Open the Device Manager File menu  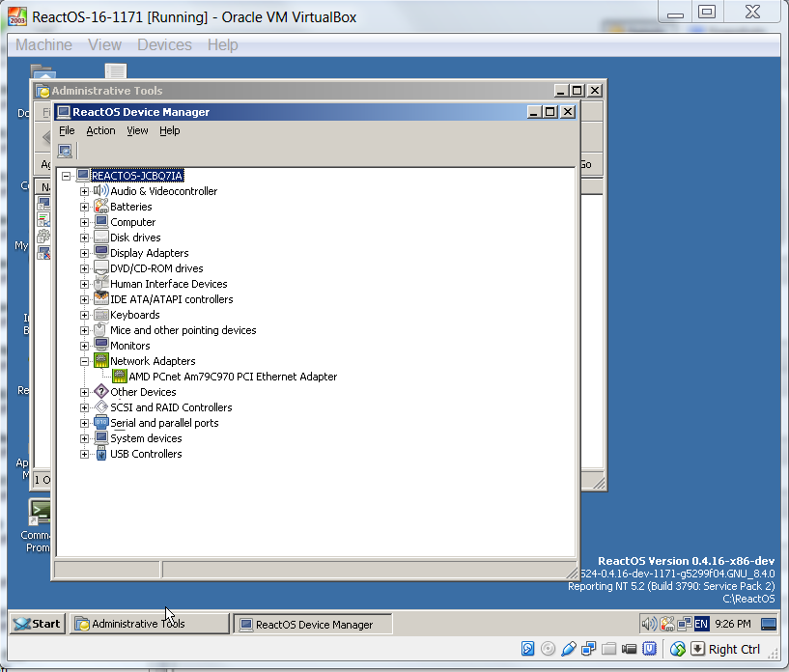(x=67, y=130)
